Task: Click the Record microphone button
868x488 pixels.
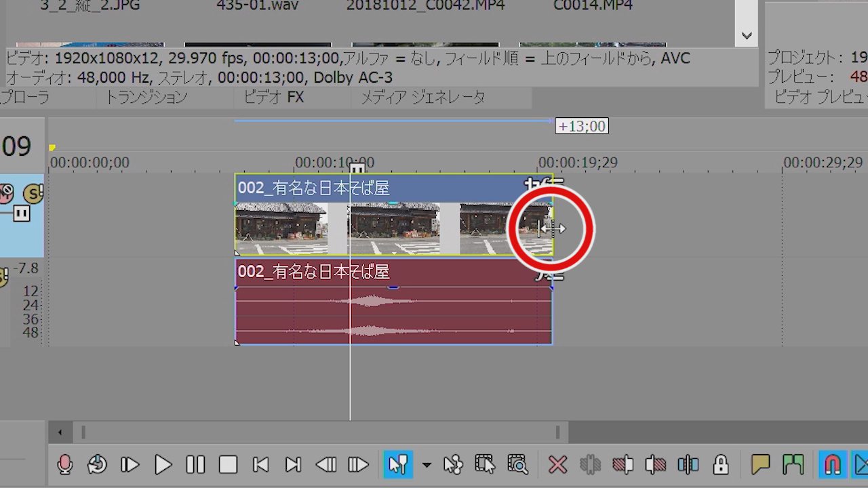Action: pyautogui.click(x=64, y=464)
